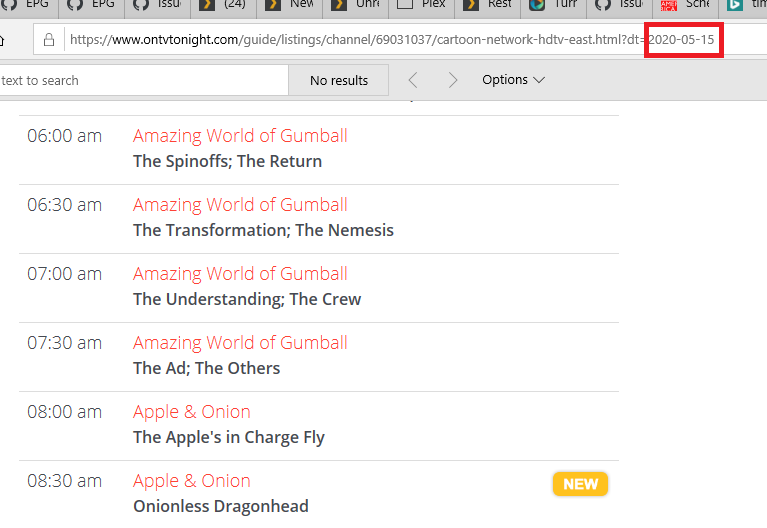The image size is (767, 528).
Task: Switch to the 'Turr' browser tab
Action: 553,6
